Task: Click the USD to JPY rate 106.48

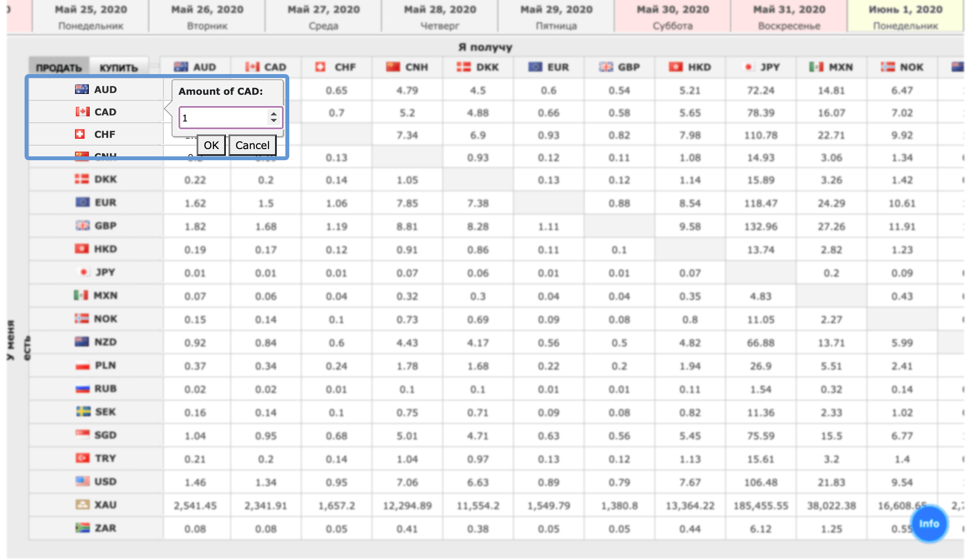Action: tap(760, 482)
